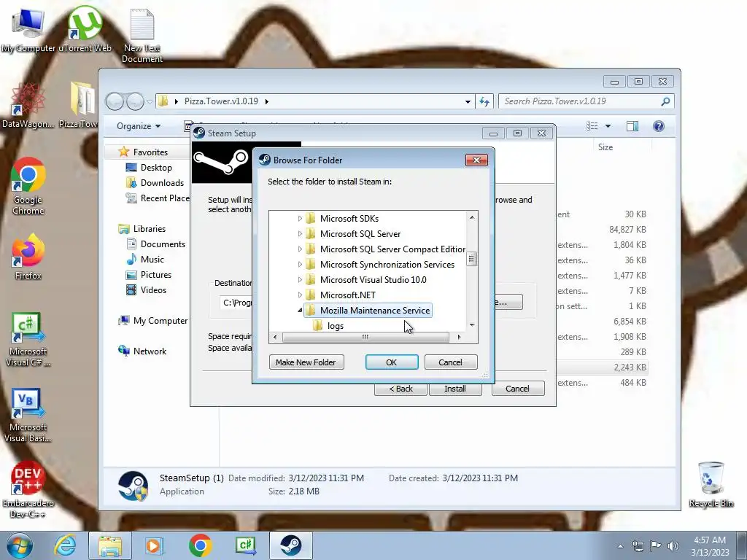Click the folder tree horizontal scrollbar thumb
This screenshot has height=560, width=747.
point(365,337)
